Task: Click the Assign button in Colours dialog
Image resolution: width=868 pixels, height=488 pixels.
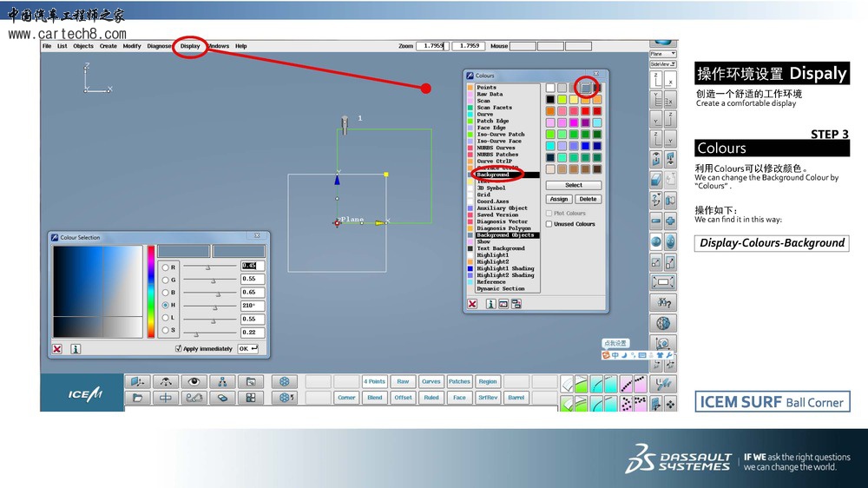Action: coord(559,199)
